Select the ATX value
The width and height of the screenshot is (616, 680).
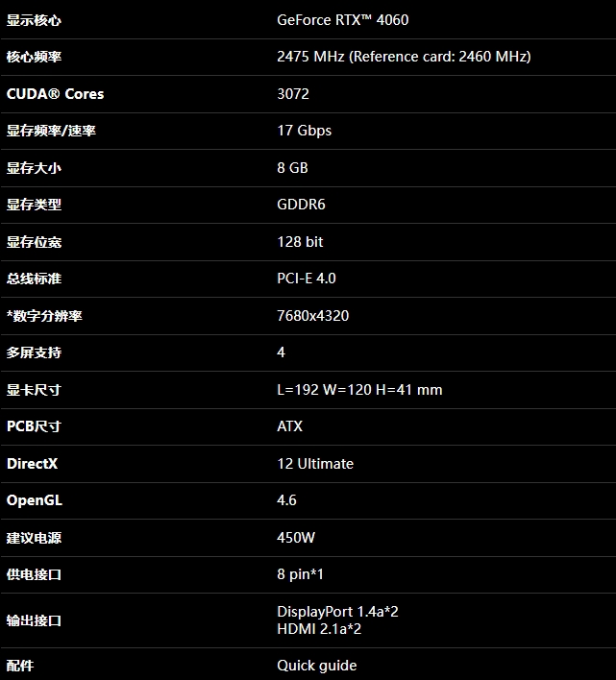pyautogui.click(x=290, y=426)
